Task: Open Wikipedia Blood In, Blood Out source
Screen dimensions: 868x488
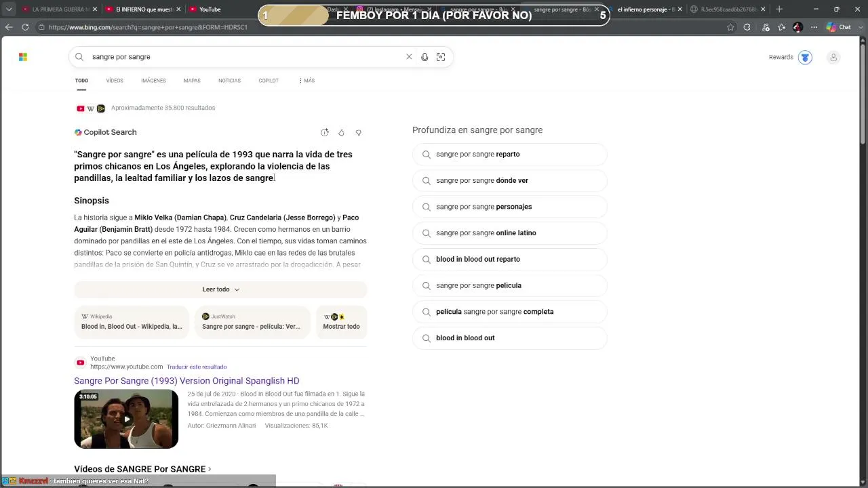Action: [132, 322]
